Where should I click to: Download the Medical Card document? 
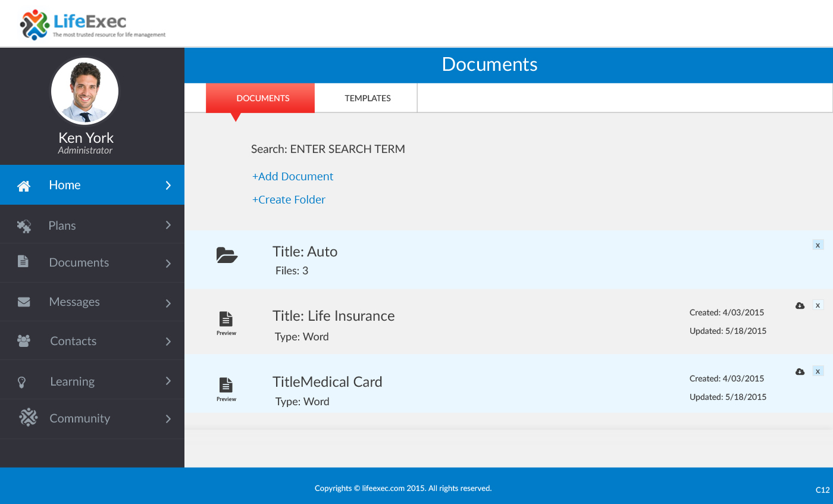(x=800, y=371)
